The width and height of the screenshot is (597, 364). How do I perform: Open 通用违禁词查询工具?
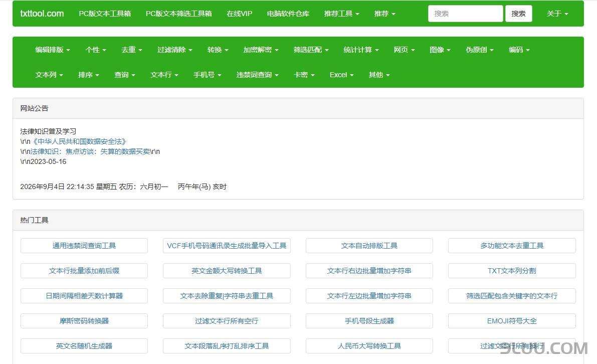coord(84,246)
